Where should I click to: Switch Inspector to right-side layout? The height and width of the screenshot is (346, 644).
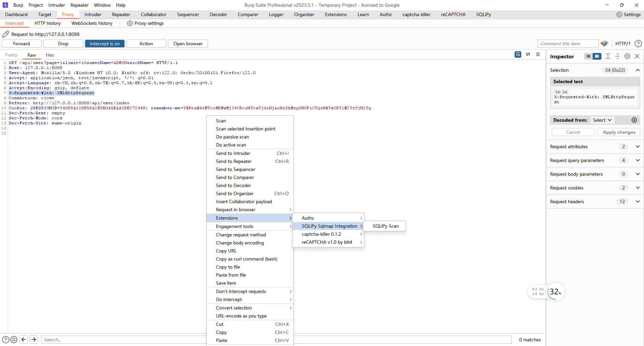pyautogui.click(x=597, y=56)
